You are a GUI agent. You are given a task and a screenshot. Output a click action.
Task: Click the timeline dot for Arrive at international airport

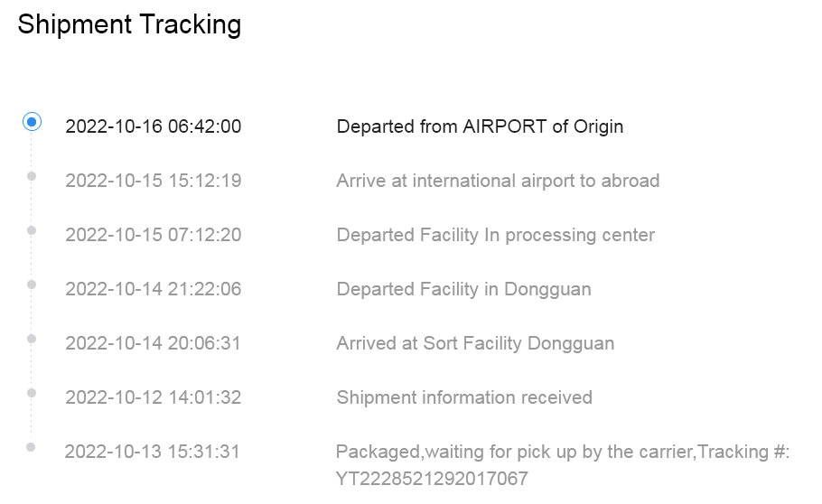32,176
